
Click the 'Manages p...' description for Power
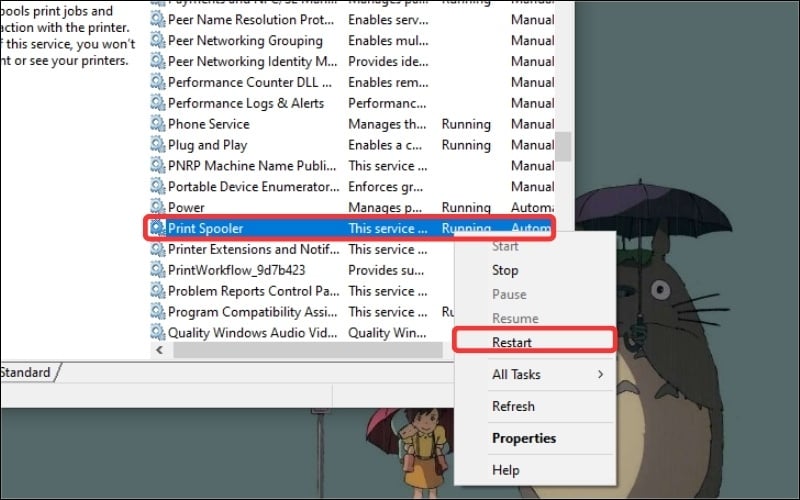(385, 208)
